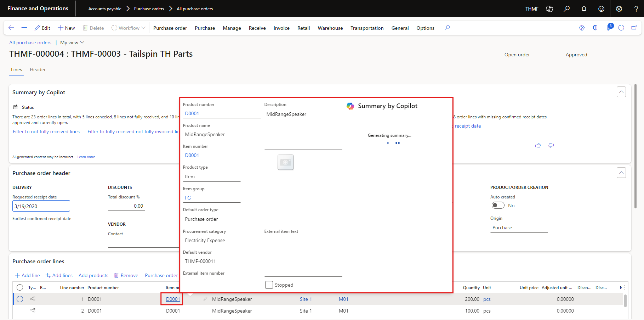Image resolution: width=644 pixels, height=320 pixels.
Task: Open the General ribbon tab
Action: tap(400, 28)
